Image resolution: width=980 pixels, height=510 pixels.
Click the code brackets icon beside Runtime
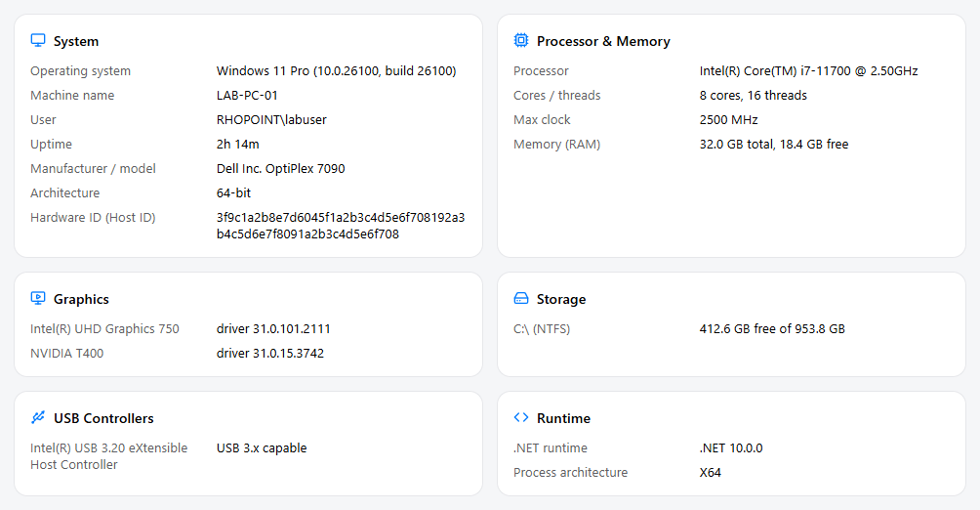coord(520,417)
